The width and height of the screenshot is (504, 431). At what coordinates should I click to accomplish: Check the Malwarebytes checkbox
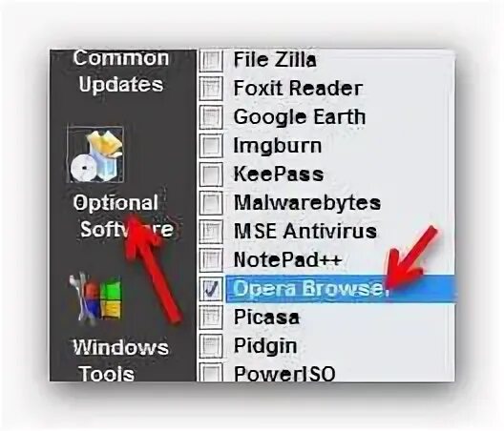(x=211, y=202)
